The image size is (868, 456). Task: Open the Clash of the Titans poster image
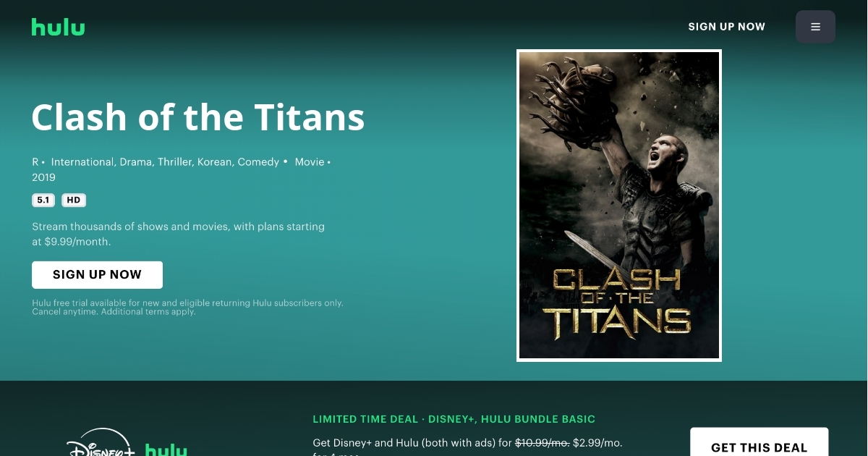(x=619, y=206)
